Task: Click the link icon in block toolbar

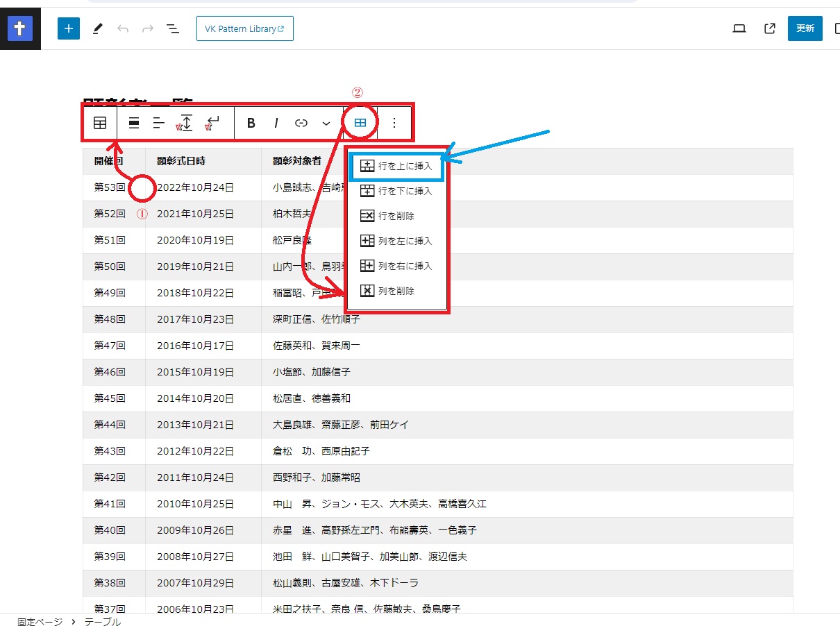Action: tap(301, 123)
